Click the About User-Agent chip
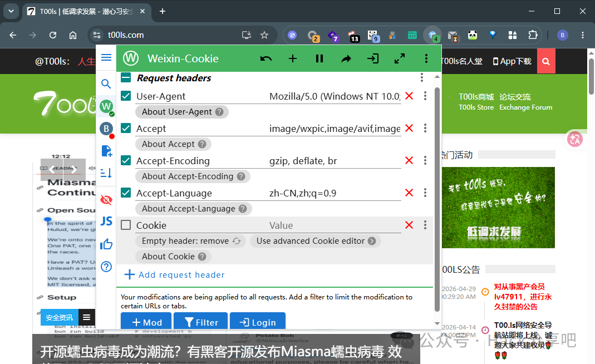This screenshot has width=595, height=364. (182, 111)
